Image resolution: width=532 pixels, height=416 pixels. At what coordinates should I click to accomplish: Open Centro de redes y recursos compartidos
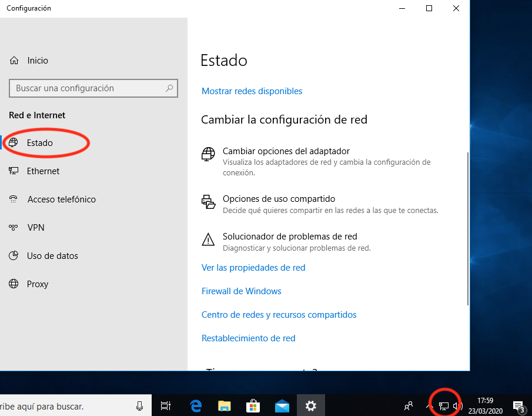279,314
